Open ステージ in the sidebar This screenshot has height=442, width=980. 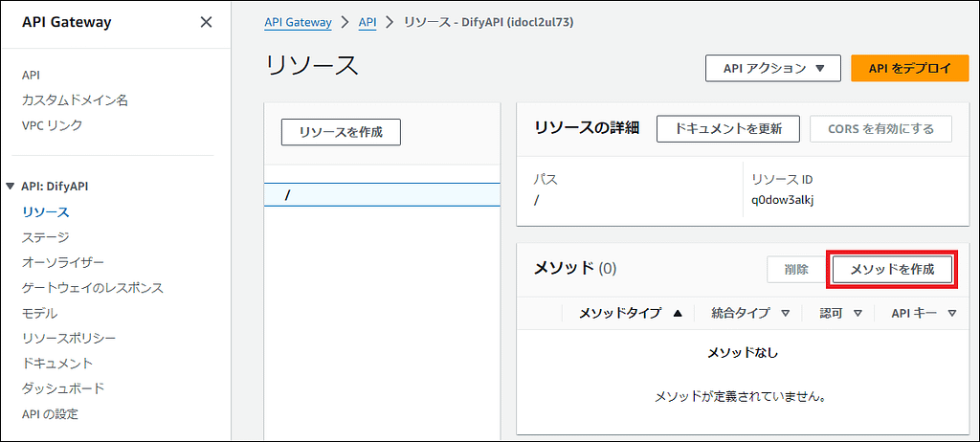45,236
